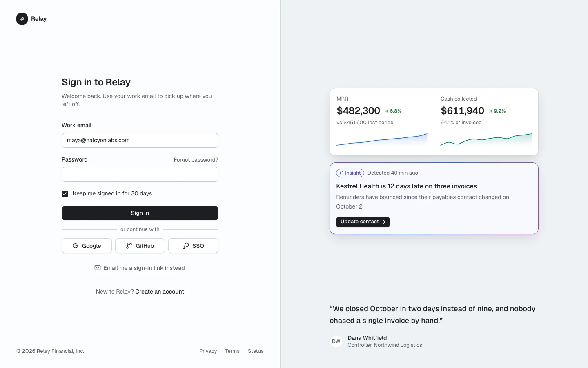Click the Relay logo icon
Screen dimensions: 588x368
22,19
